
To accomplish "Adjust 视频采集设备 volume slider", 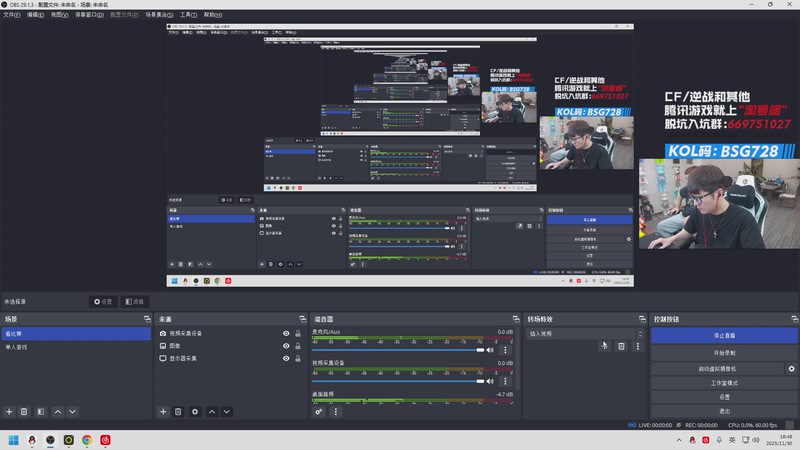I will click(x=398, y=381).
